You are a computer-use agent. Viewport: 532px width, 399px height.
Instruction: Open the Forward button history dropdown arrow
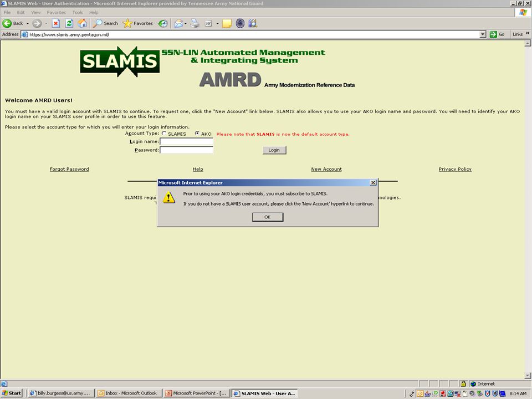tap(46, 23)
